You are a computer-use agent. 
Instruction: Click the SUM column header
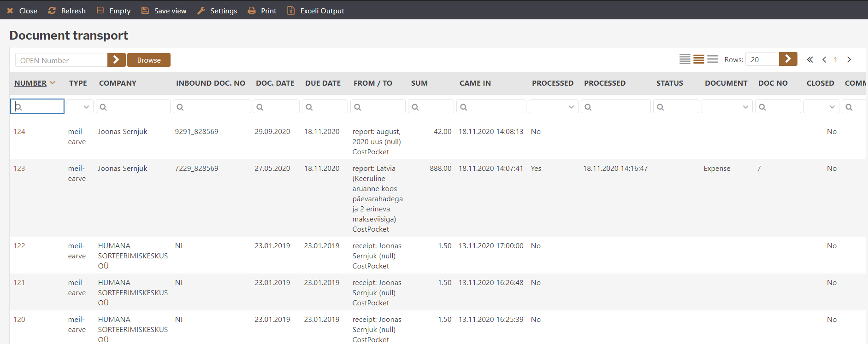coord(419,83)
